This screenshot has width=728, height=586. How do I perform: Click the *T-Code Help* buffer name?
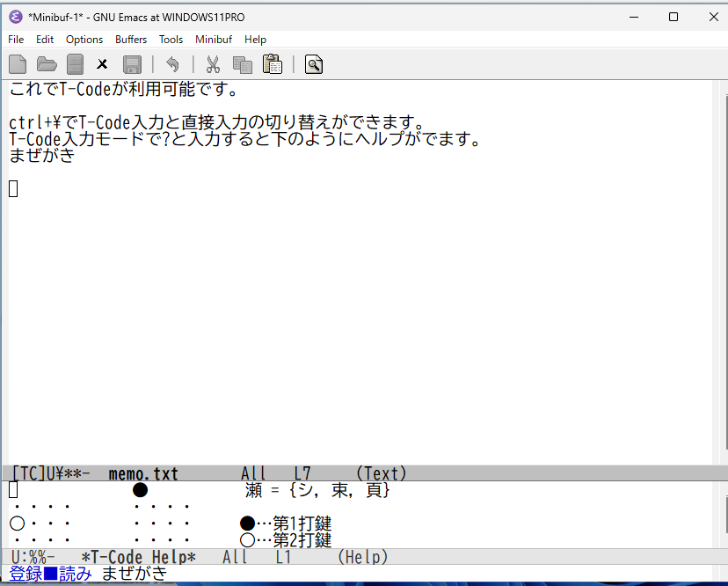(138, 557)
